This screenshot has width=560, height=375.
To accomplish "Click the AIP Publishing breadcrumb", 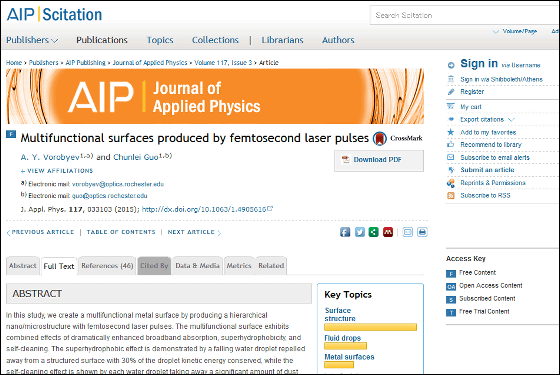I will pos(85,62).
